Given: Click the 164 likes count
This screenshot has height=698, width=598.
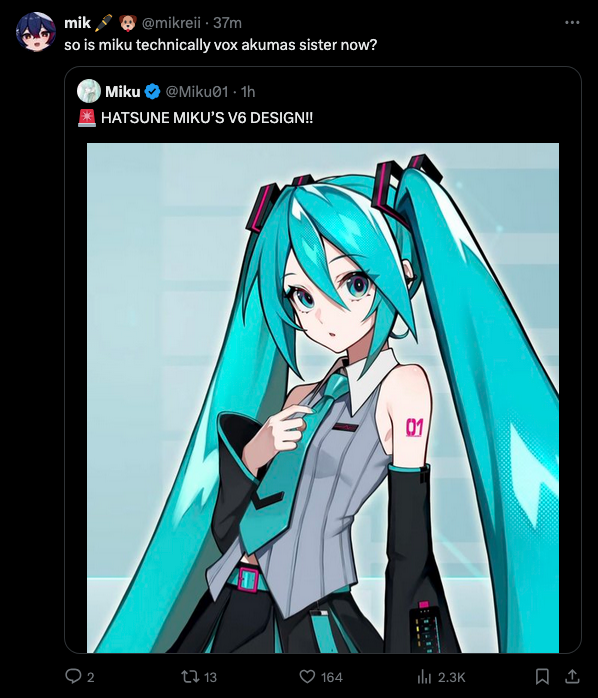Looking at the screenshot, I should (x=332, y=677).
